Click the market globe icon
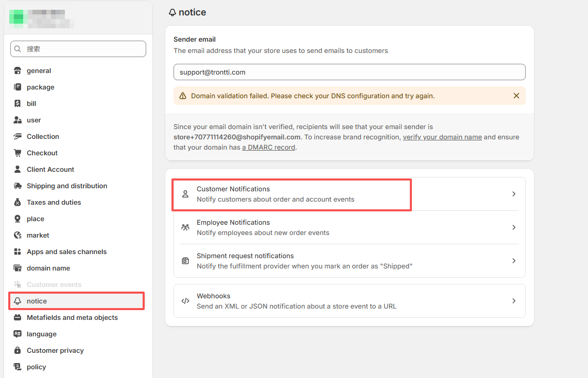The width and height of the screenshot is (588, 378). point(18,236)
